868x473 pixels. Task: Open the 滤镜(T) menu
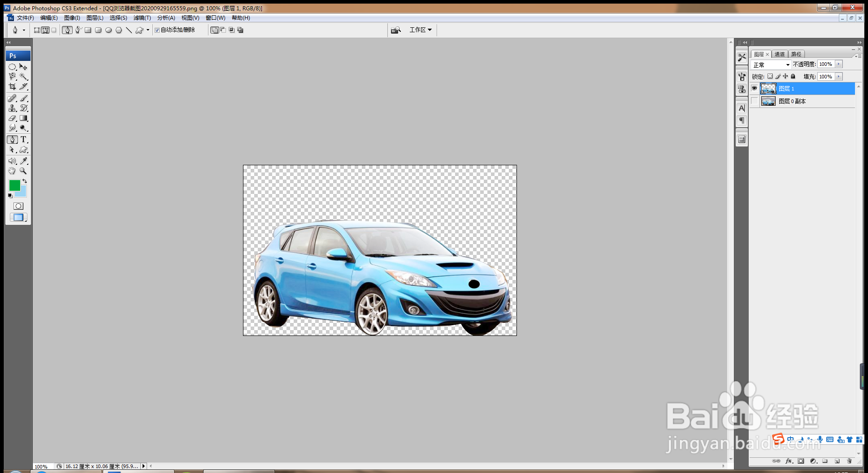pyautogui.click(x=142, y=18)
